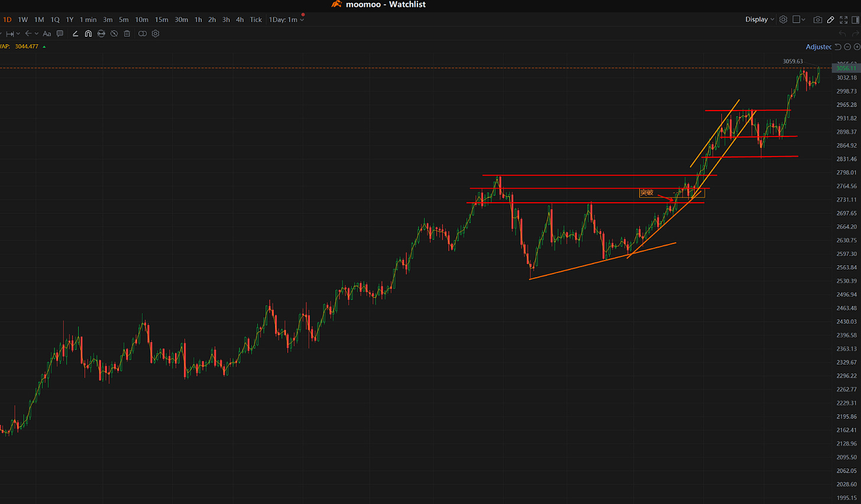Take a chart screenshot with camera icon

click(x=817, y=19)
